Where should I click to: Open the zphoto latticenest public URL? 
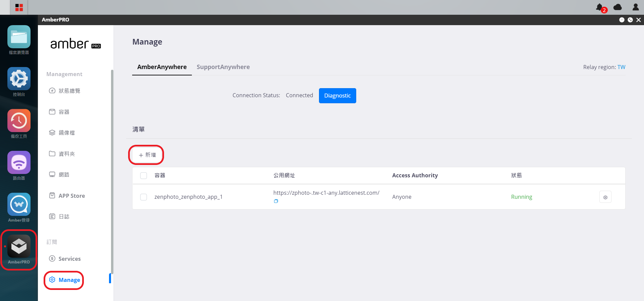326,193
